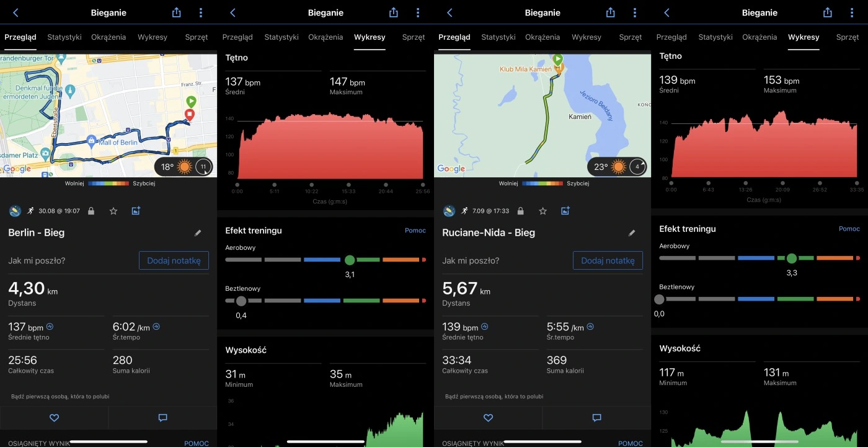Tap the comment icon under Ruciane-Nida run
868x447 pixels.
[x=596, y=418]
